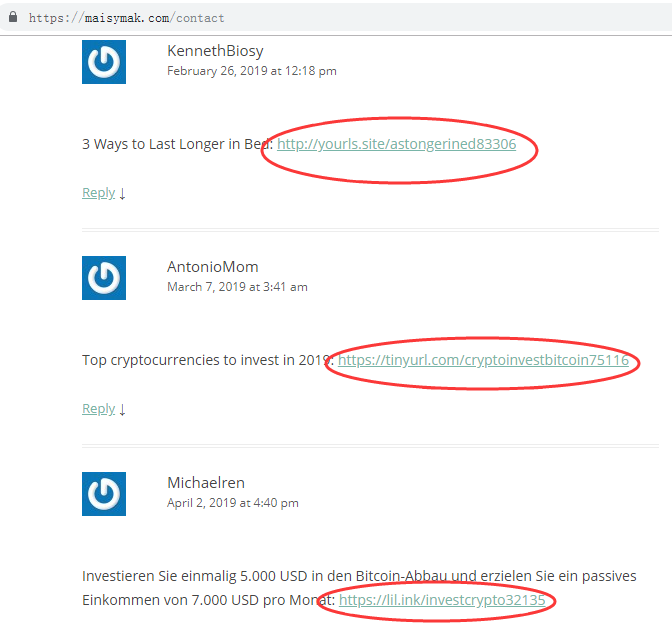Open the lil.ink/investcrypto32135 link

pos(442,600)
